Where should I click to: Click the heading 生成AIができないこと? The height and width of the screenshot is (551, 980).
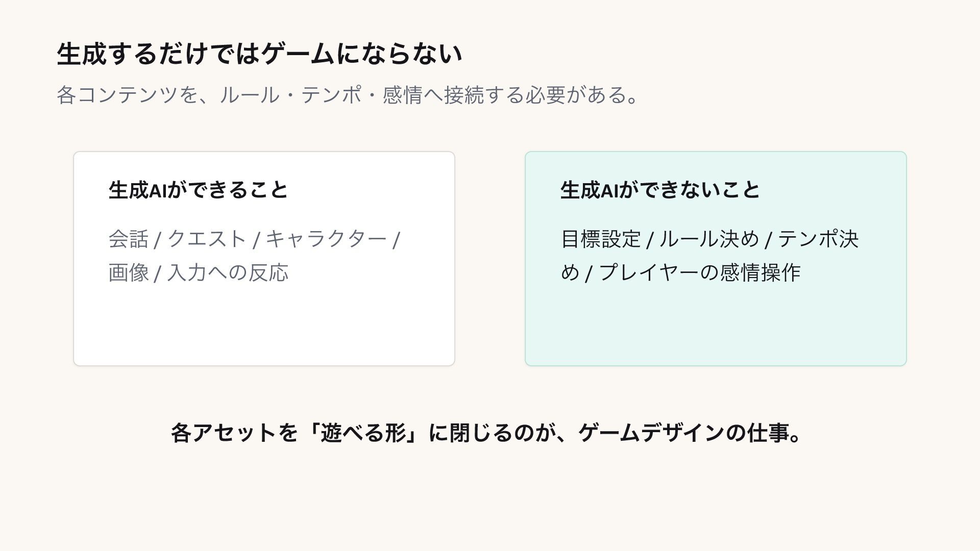pyautogui.click(x=660, y=190)
